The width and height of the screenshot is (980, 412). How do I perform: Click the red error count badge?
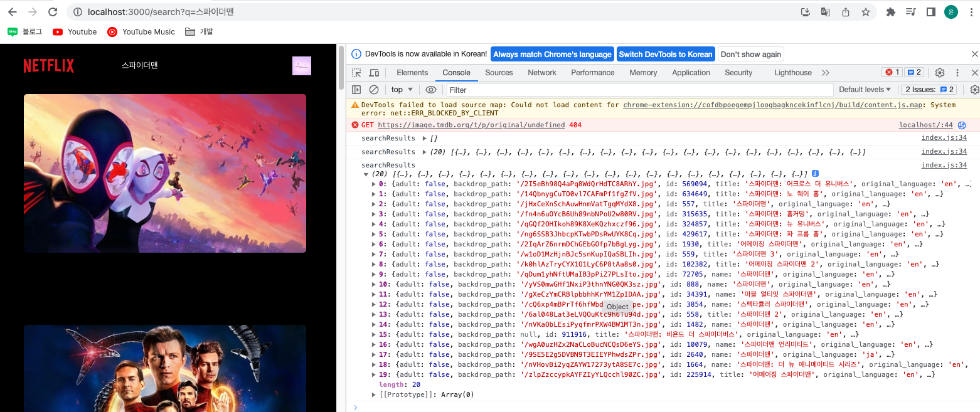[x=892, y=72]
